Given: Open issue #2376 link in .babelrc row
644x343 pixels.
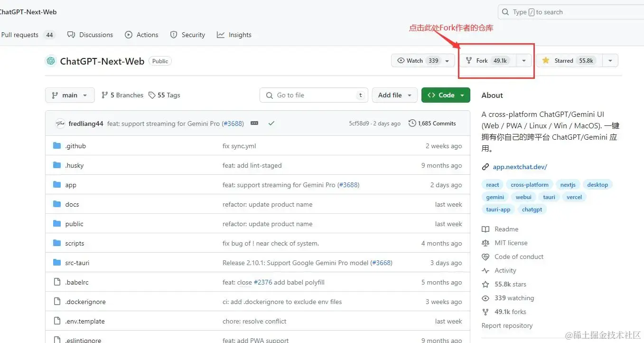Looking at the screenshot, I should point(262,282).
